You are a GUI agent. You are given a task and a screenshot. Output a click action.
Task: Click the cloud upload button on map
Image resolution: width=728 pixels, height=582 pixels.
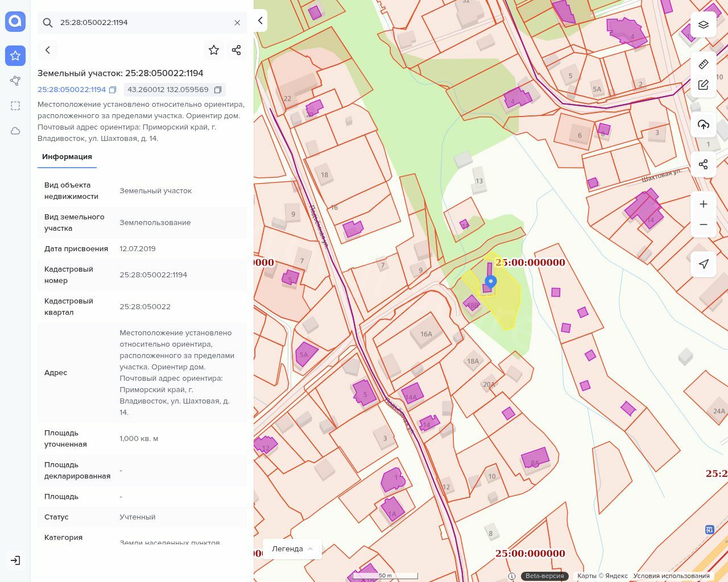click(x=704, y=124)
